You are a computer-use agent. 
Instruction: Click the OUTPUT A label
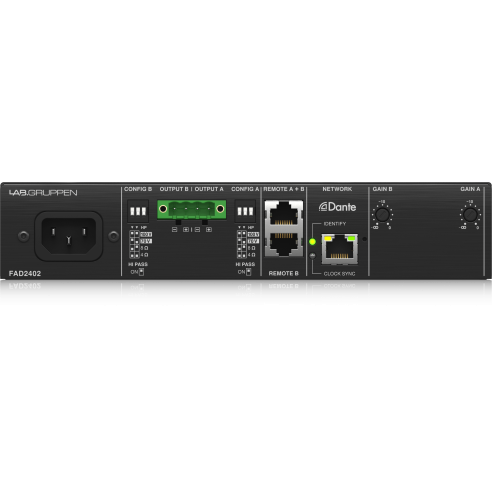point(209,189)
